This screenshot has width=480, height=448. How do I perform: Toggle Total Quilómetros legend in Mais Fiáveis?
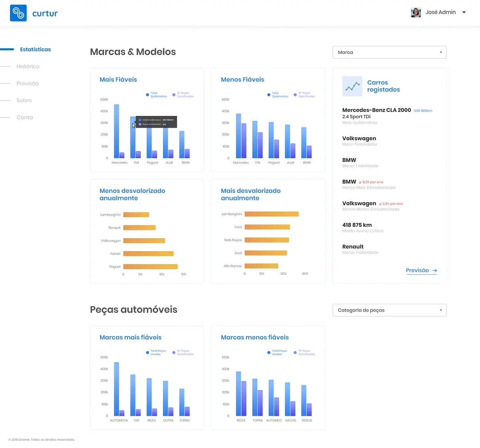coord(156,95)
